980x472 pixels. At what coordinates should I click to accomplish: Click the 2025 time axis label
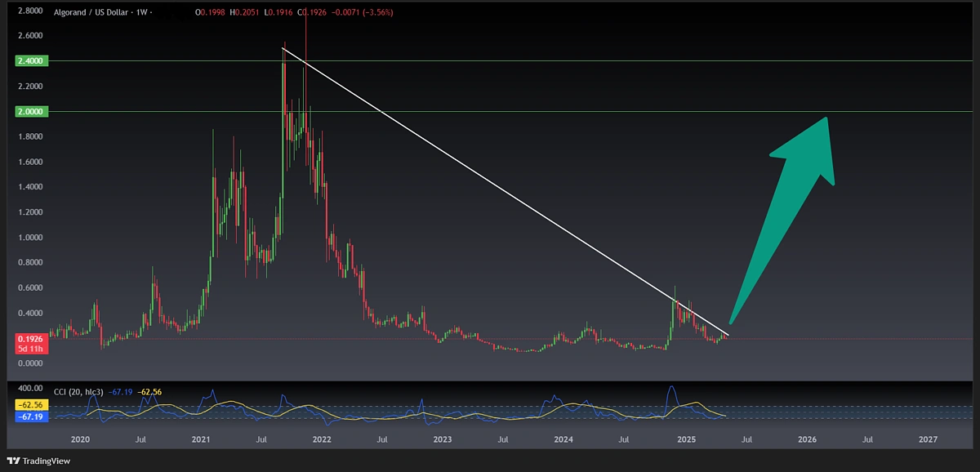(686, 439)
